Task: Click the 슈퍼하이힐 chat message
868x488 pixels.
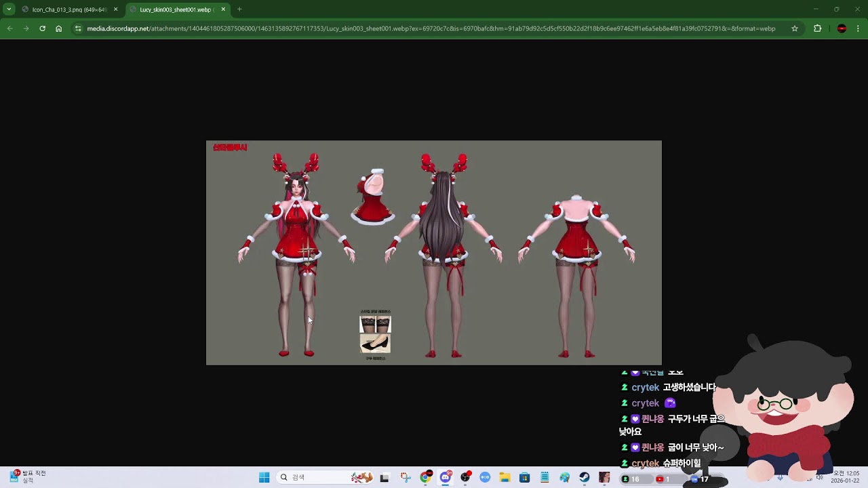Action: click(x=661, y=464)
